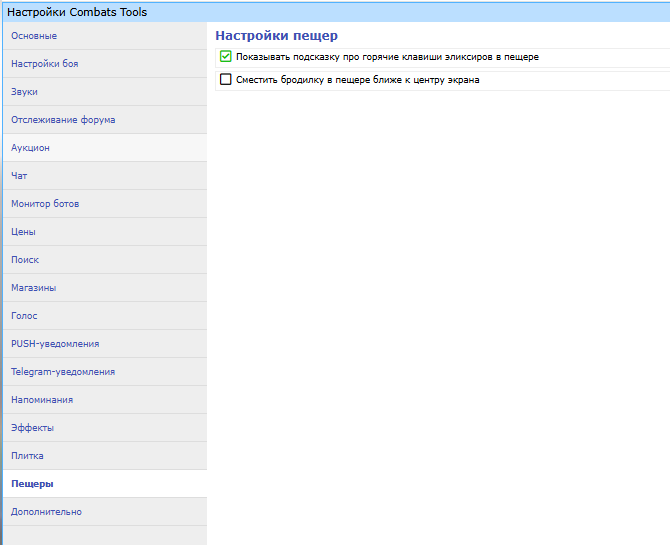Select the Аукцион sidebar item
This screenshot has height=545, width=670.
[31, 148]
